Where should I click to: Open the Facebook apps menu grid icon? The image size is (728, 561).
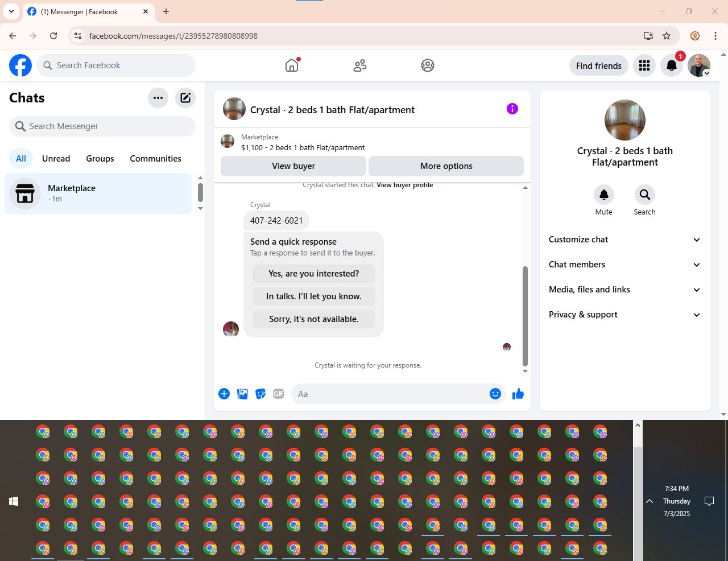pyautogui.click(x=644, y=65)
